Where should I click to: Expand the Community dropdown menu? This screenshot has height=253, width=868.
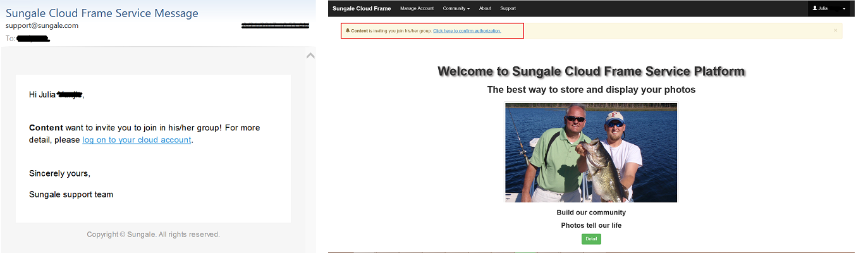pos(456,8)
